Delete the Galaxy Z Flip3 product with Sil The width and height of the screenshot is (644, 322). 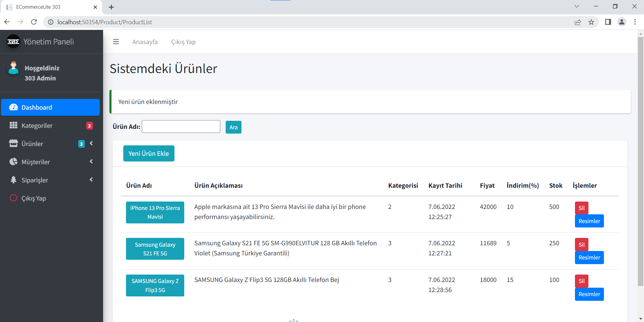click(x=582, y=281)
